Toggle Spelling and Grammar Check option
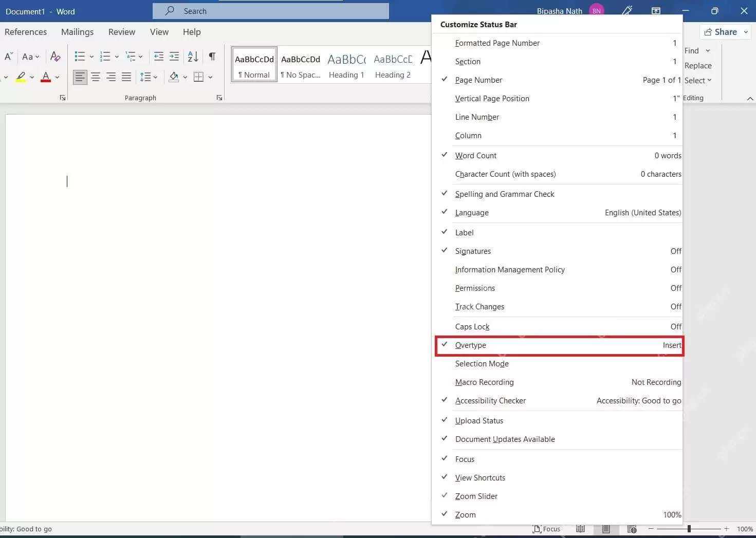Viewport: 756px width, 538px height. point(559,194)
